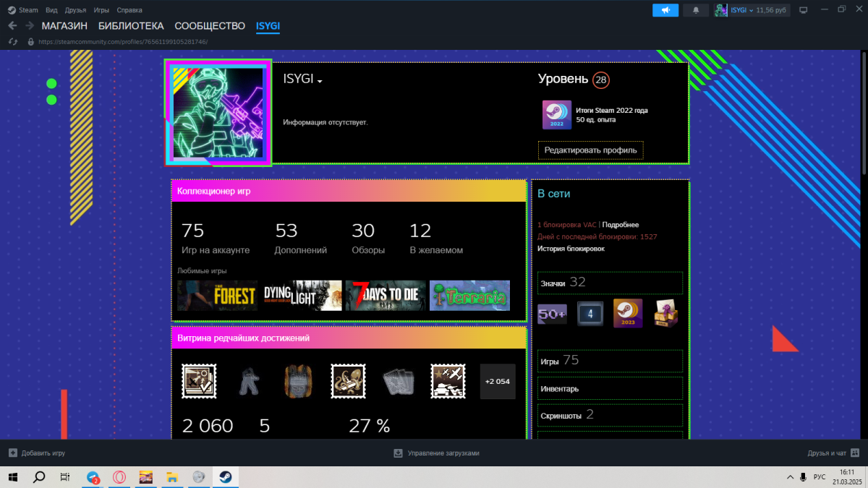Switch to Big Picture mode via monitor icon
The image size is (868, 488).
click(x=802, y=10)
